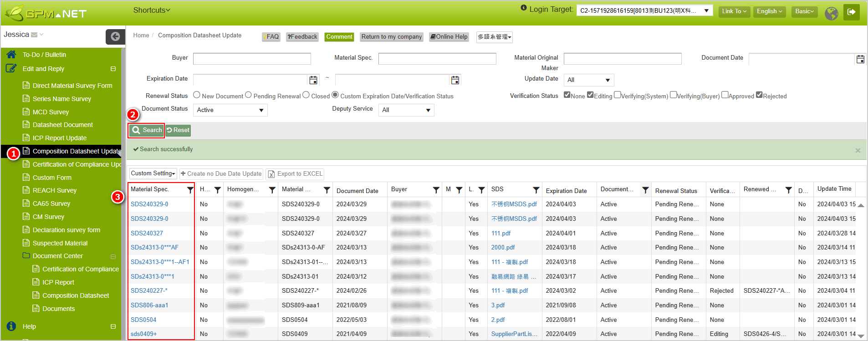
Task: Toggle the Rejected verification checkbox
Action: tap(759, 95)
